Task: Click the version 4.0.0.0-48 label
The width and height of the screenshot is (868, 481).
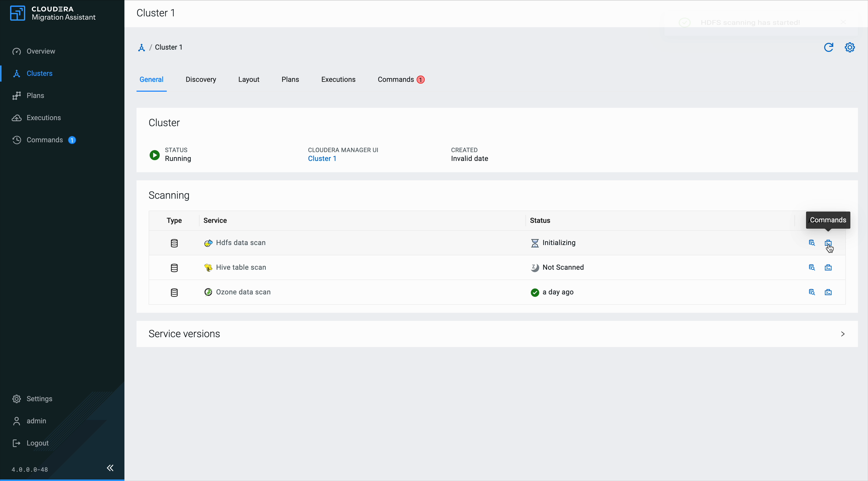Action: (30, 470)
